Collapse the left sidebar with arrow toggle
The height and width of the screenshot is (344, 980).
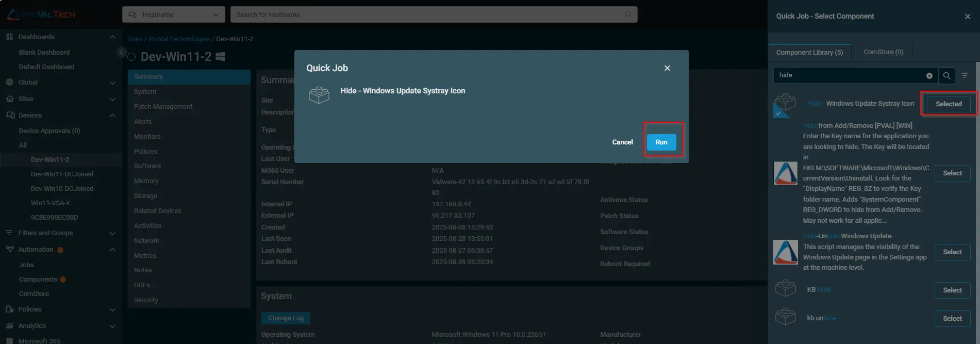[x=121, y=52]
